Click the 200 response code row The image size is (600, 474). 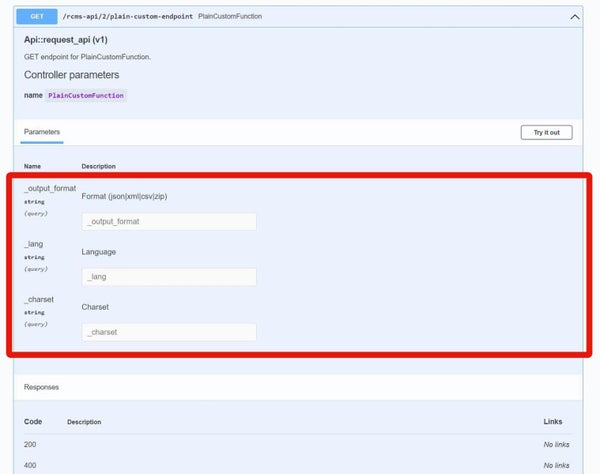point(297,444)
